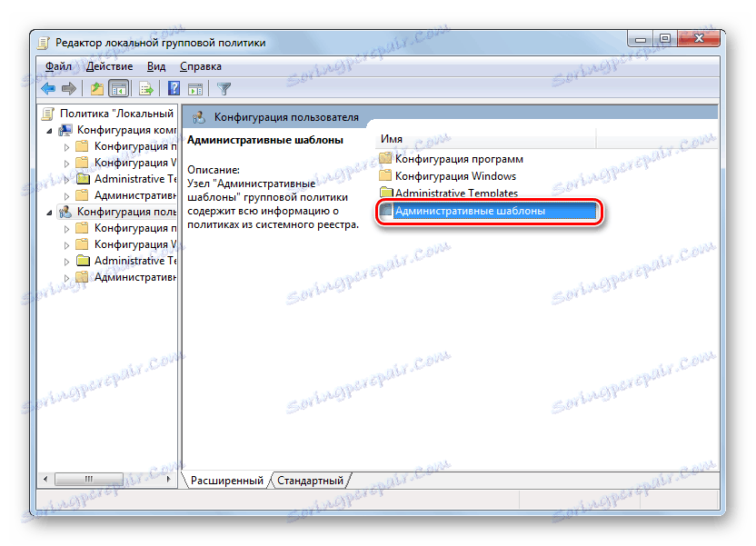The width and height of the screenshot is (756, 546).
Task: Sort the list by the Имя column header
Action: point(485,139)
